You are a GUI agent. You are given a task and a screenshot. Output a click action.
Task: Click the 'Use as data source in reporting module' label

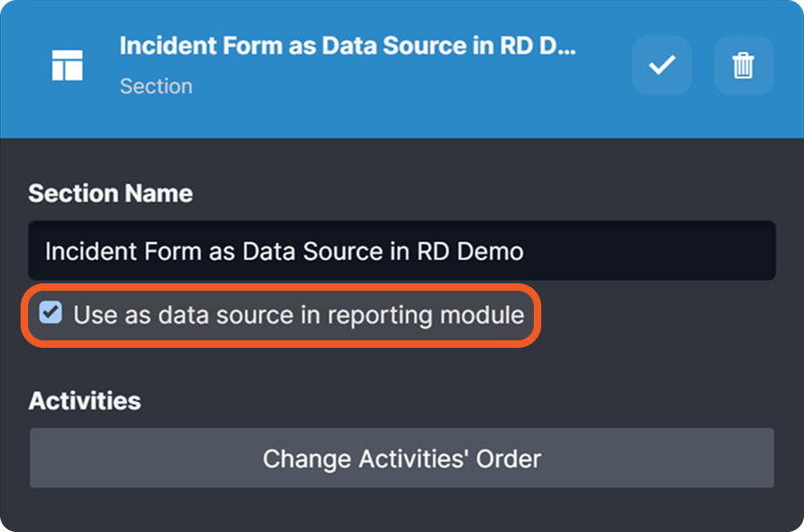click(298, 314)
